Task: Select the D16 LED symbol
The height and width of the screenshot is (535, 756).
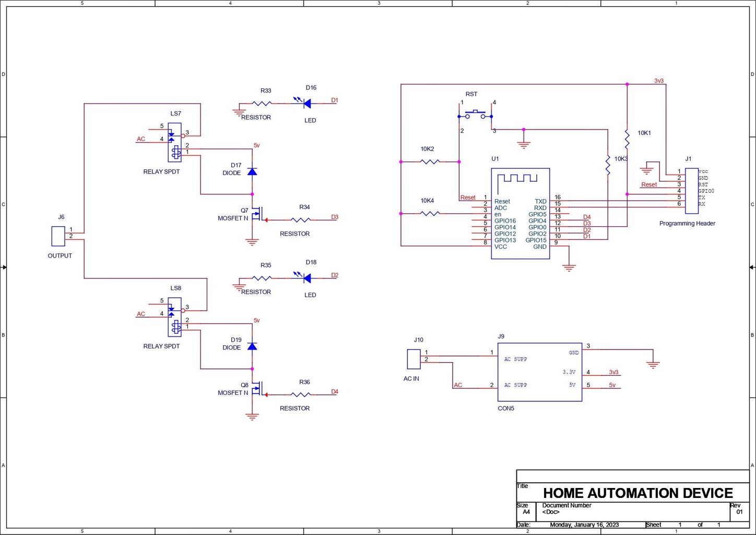Action: [308, 103]
